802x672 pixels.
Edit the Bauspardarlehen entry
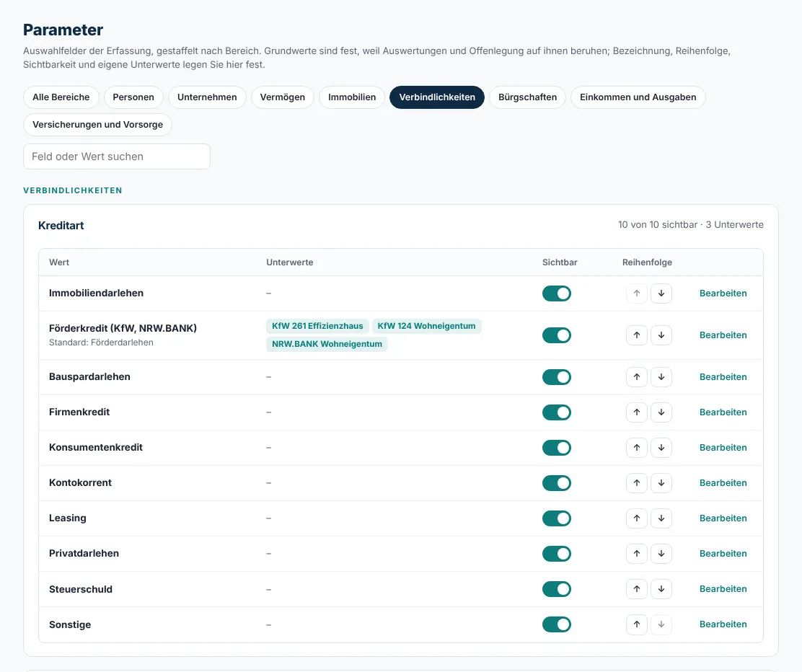pyautogui.click(x=723, y=377)
